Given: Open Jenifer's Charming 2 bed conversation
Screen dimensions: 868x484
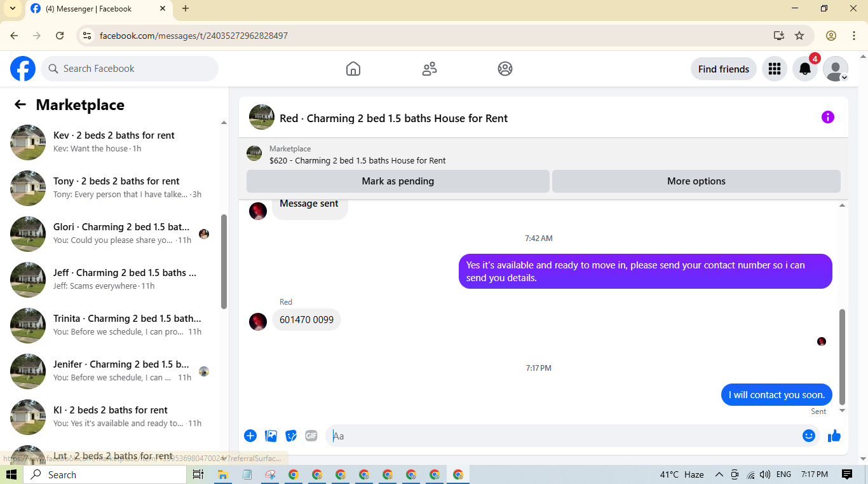Looking at the screenshot, I should tap(113, 371).
